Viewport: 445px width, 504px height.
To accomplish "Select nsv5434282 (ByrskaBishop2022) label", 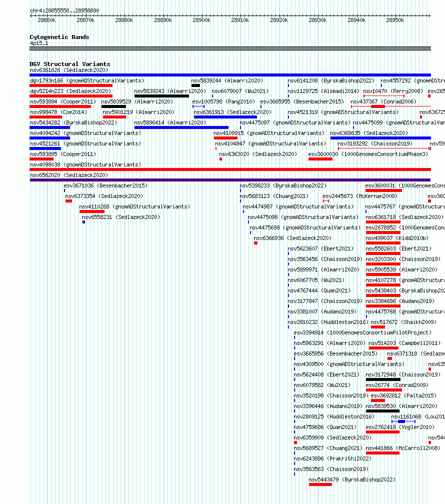I will tap(73, 123).
